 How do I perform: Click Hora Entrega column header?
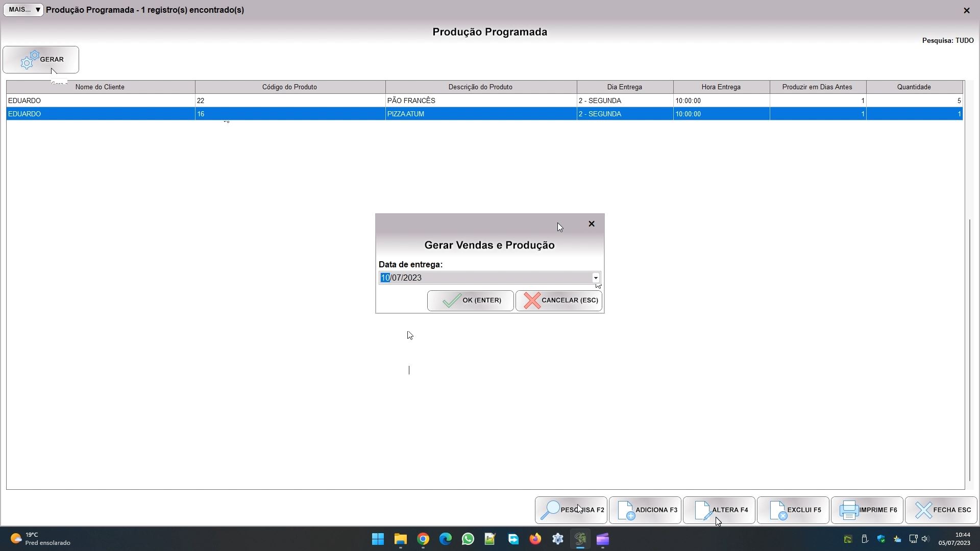[721, 87]
